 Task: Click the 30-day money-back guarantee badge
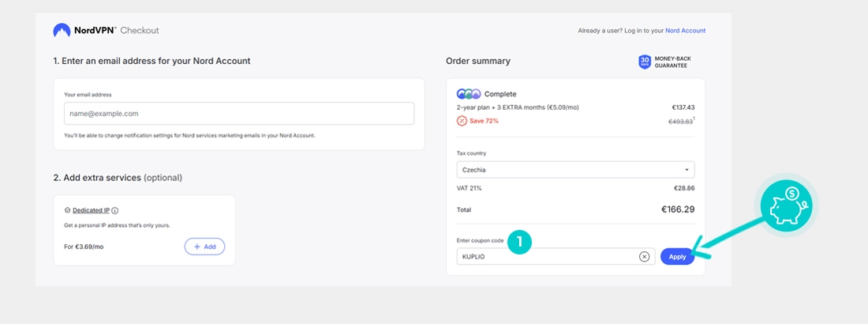click(x=664, y=62)
